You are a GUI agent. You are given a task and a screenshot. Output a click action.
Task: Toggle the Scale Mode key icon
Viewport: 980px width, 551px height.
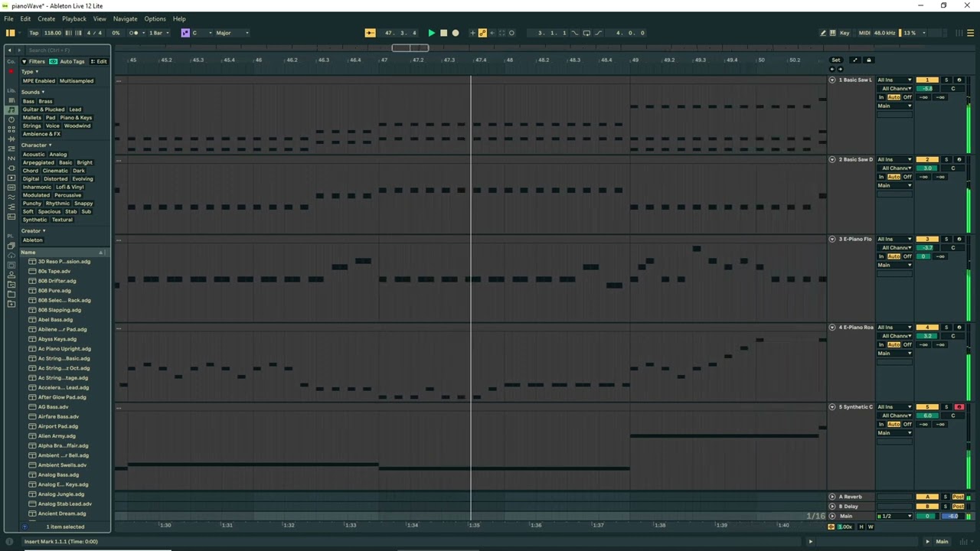(x=185, y=33)
